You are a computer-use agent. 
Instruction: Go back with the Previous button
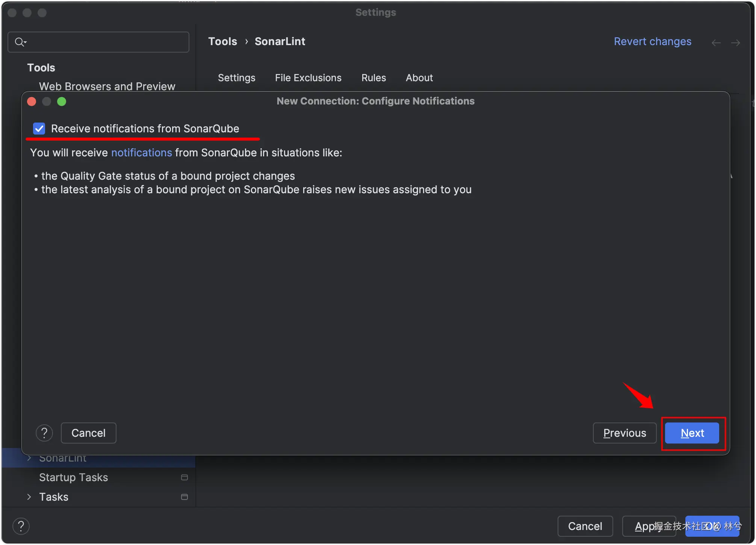point(624,433)
